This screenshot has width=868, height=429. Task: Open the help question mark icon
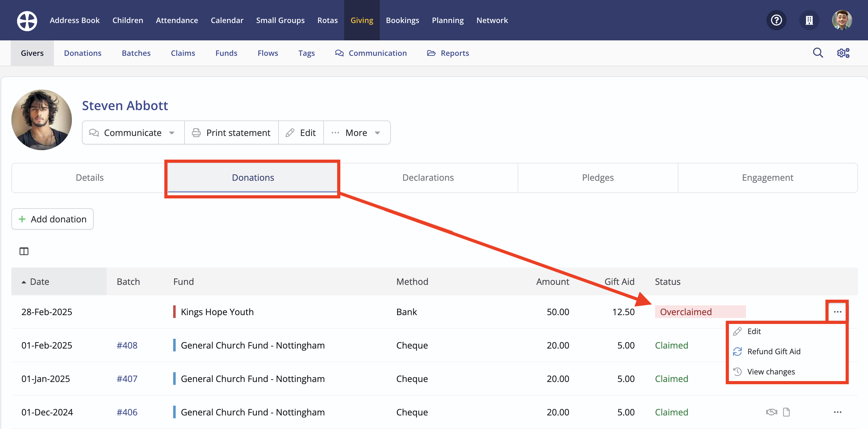click(x=776, y=21)
